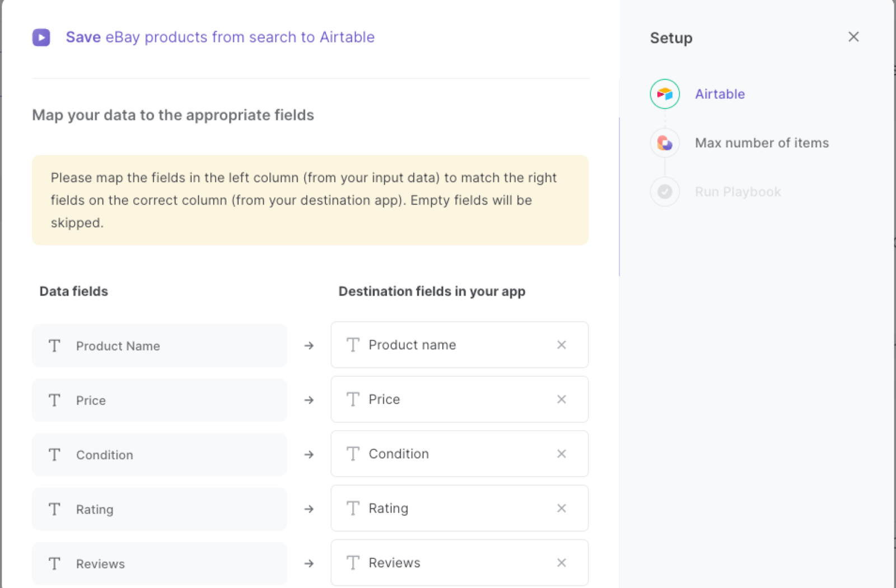Open the Reviews destination field dropdown
The height and width of the screenshot is (588, 896).
pyautogui.click(x=459, y=562)
